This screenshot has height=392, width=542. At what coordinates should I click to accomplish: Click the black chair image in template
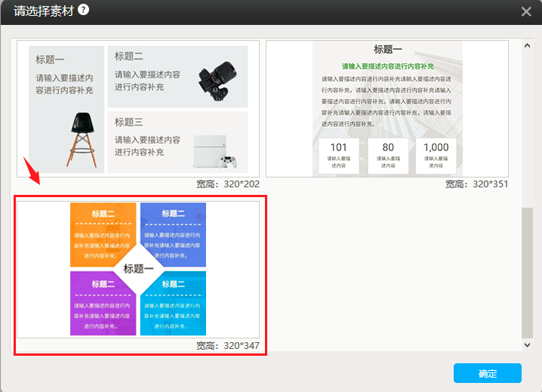click(x=82, y=137)
